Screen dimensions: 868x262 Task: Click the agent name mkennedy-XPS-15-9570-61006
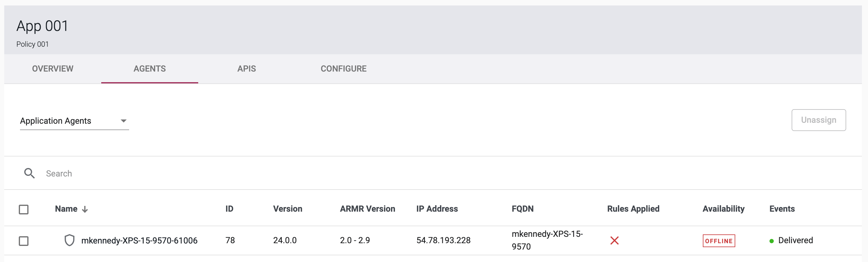(x=139, y=240)
